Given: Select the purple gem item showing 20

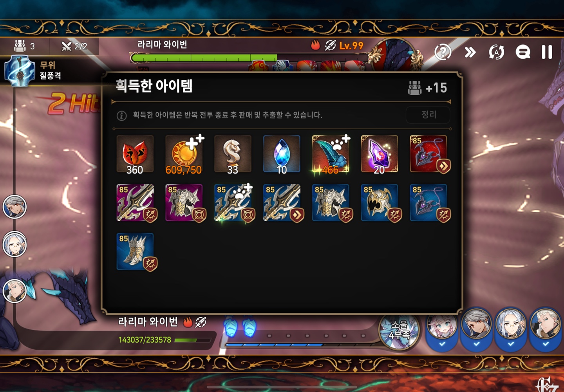Looking at the screenshot, I should (380, 154).
